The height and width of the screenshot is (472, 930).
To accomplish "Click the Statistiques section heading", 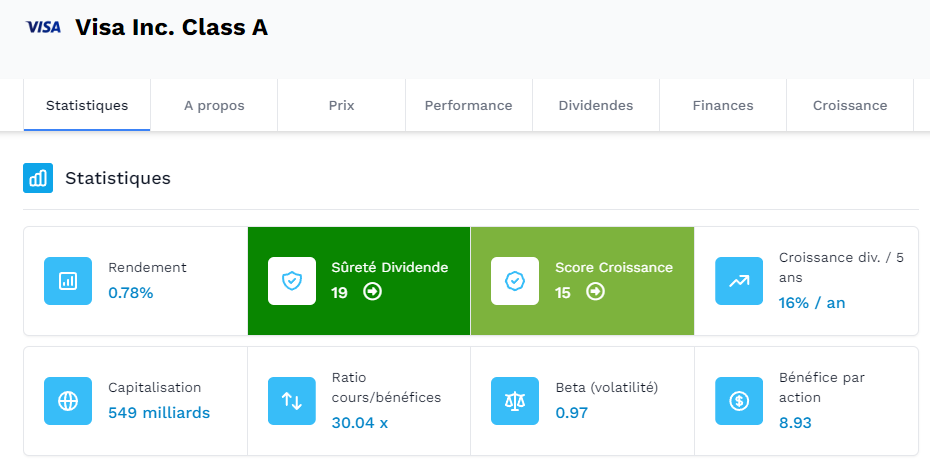I will pyautogui.click(x=118, y=178).
